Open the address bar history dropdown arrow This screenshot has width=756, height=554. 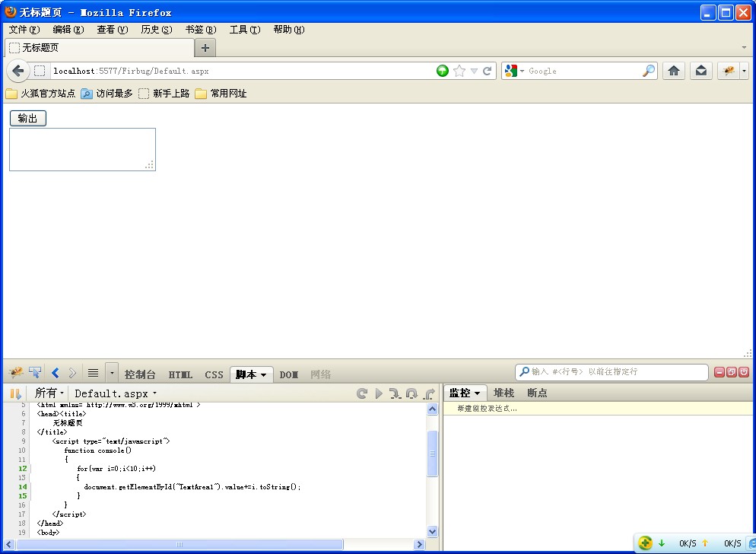pyautogui.click(x=474, y=71)
